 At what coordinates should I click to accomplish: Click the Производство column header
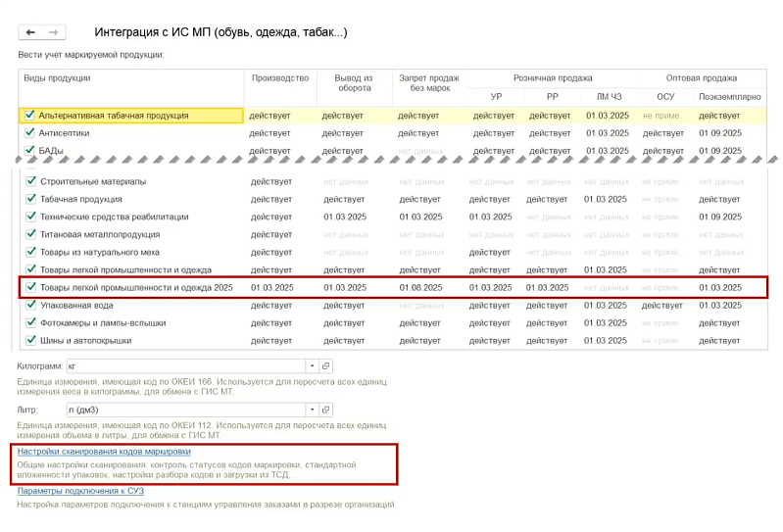click(x=280, y=78)
